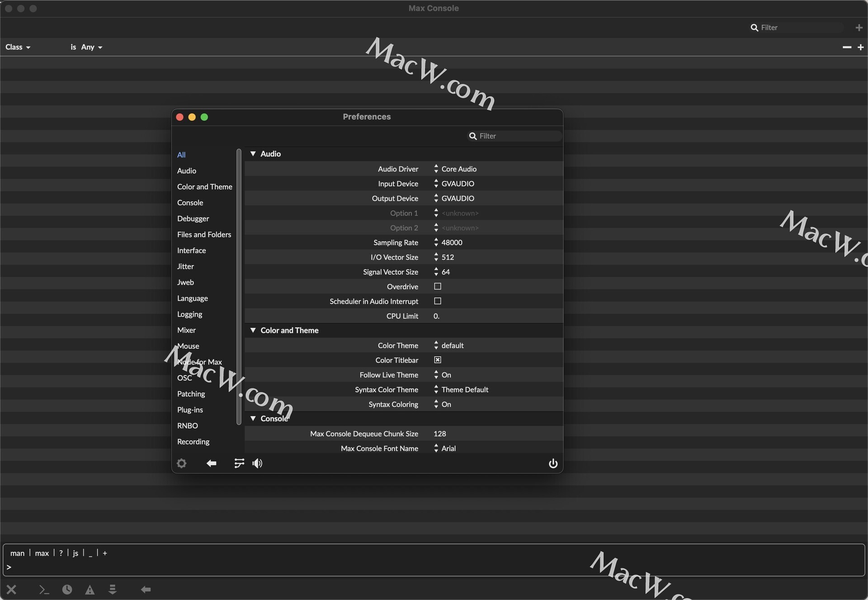This screenshot has width=868, height=600.
Task: Select the Recording category
Action: pos(193,442)
